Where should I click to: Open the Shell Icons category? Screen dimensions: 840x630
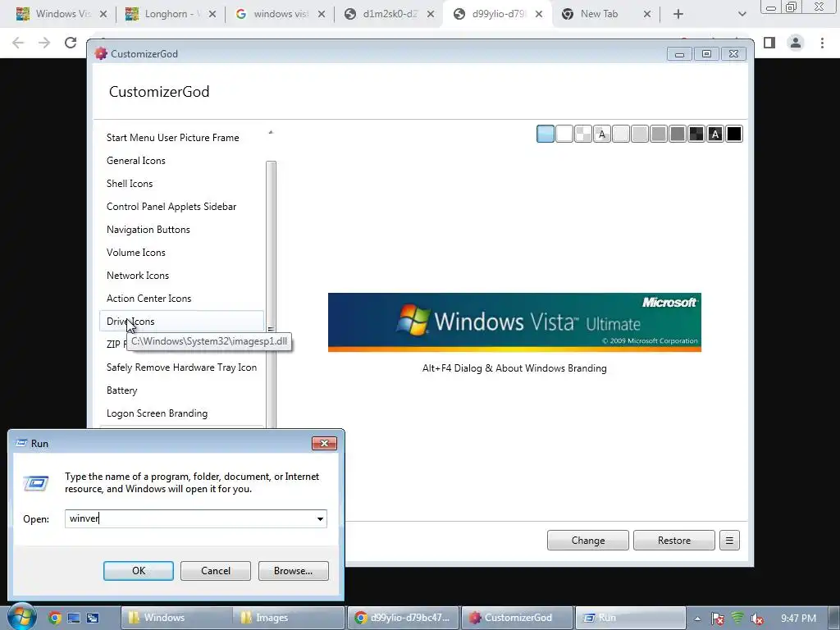click(x=130, y=184)
